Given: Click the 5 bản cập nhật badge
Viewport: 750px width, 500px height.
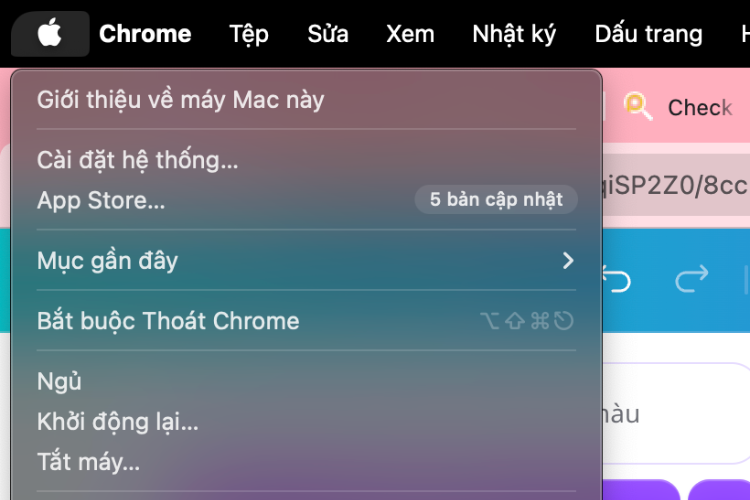Looking at the screenshot, I should click(496, 200).
